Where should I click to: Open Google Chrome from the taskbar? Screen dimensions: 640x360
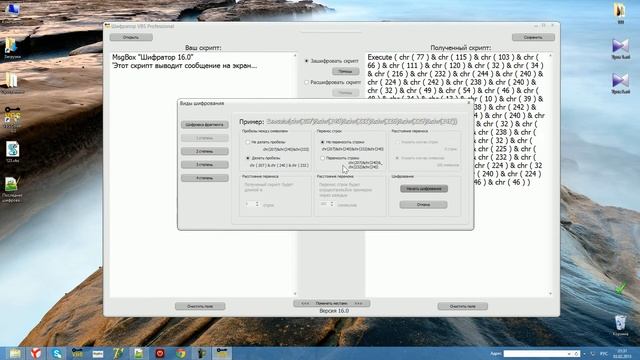pyautogui.click(x=181, y=353)
